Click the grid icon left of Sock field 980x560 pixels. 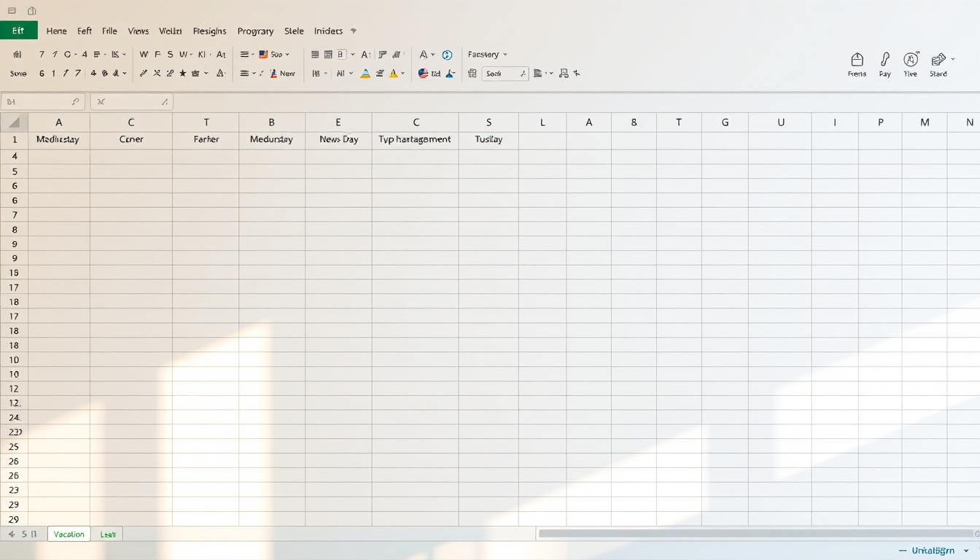pyautogui.click(x=472, y=74)
